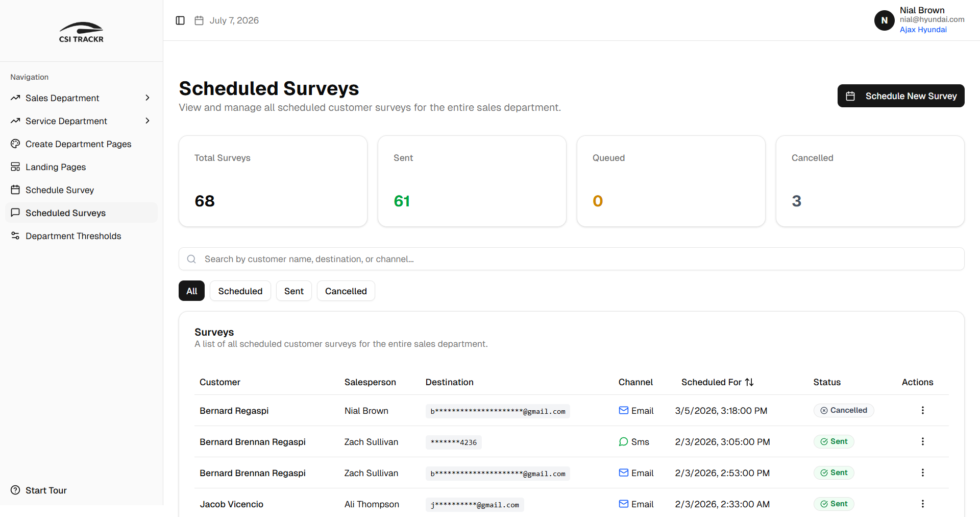This screenshot has height=517, width=980.
Task: Click the Salesperson column header
Action: coord(370,382)
